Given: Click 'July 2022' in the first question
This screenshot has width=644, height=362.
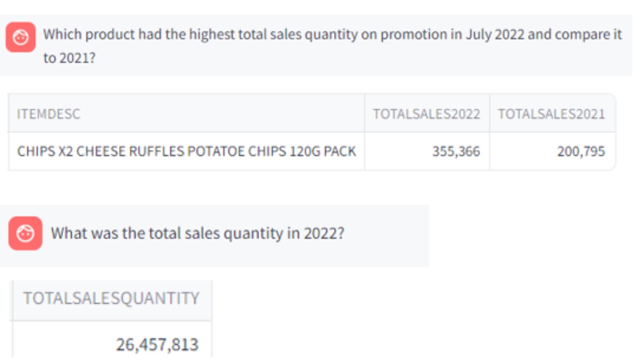Looking at the screenshot, I should click(x=495, y=35).
